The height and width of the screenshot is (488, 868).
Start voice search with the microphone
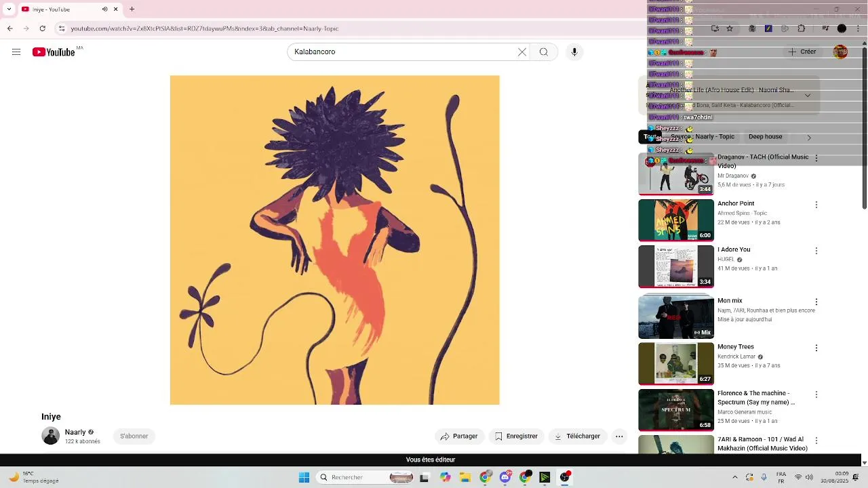574,52
